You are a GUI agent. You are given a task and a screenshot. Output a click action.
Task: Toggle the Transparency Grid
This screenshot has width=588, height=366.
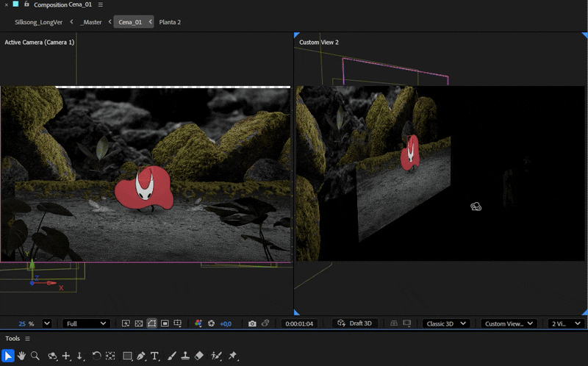(139, 323)
